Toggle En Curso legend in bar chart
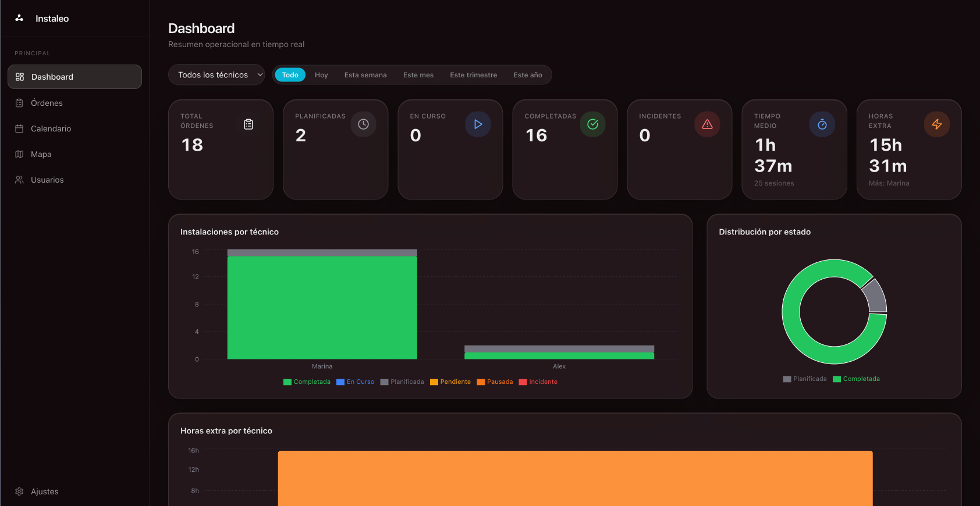980x506 pixels. coord(355,382)
